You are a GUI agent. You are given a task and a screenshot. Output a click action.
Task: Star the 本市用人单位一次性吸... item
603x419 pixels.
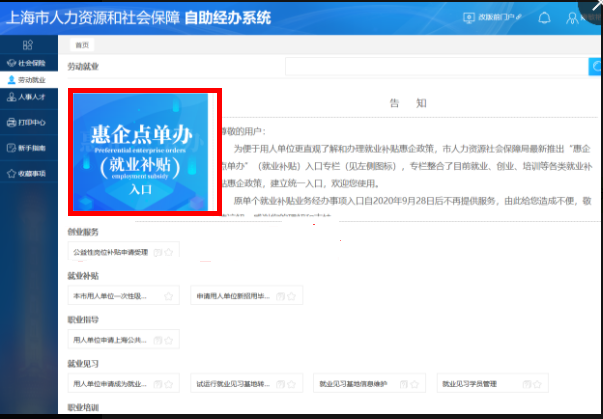point(169,296)
